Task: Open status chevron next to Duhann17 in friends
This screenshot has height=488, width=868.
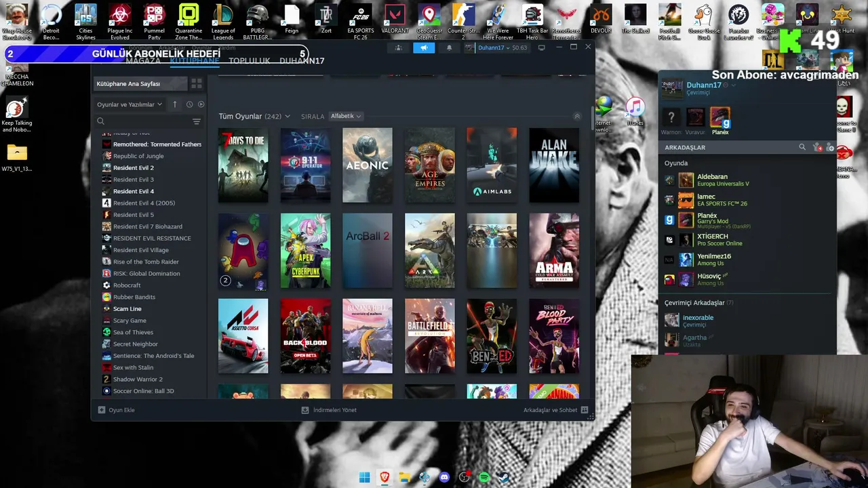Action: (733, 85)
